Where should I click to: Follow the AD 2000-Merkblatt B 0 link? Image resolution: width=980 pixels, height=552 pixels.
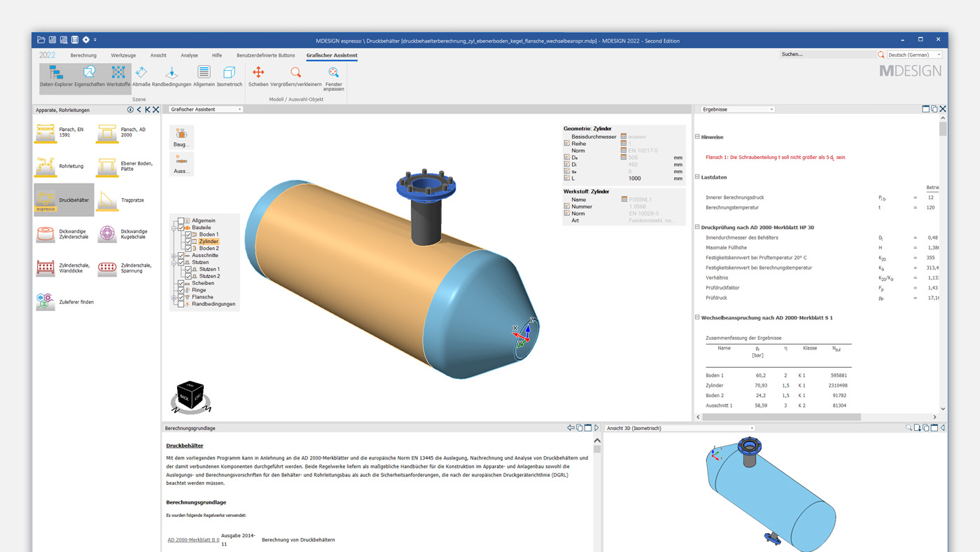[193, 540]
